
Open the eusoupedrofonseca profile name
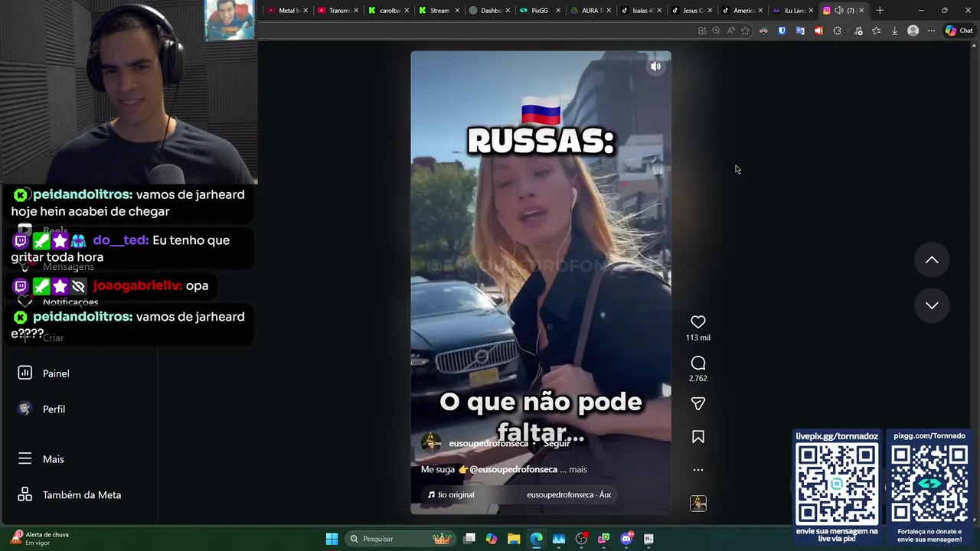click(x=488, y=444)
